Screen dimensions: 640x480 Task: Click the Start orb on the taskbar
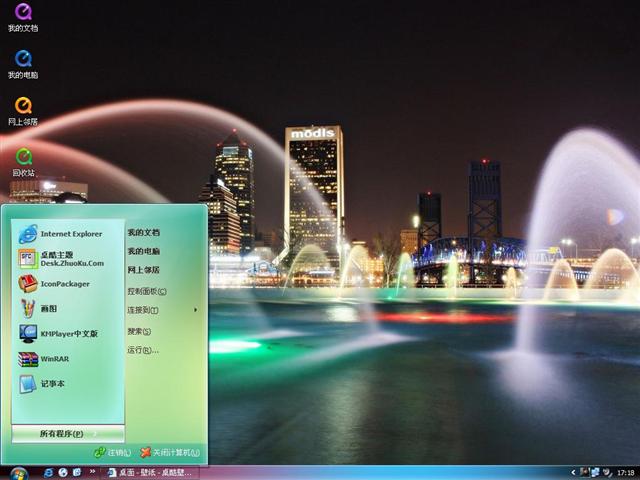(x=18, y=472)
